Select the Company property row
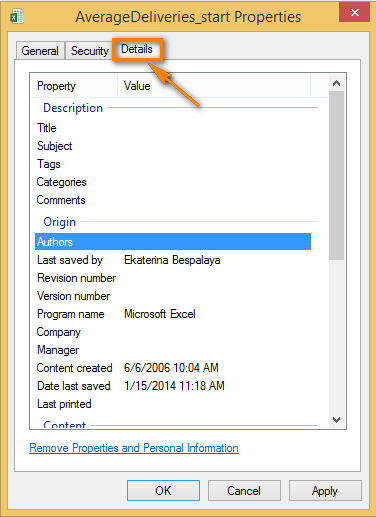Viewport: 376px width, 517px height. (173, 332)
